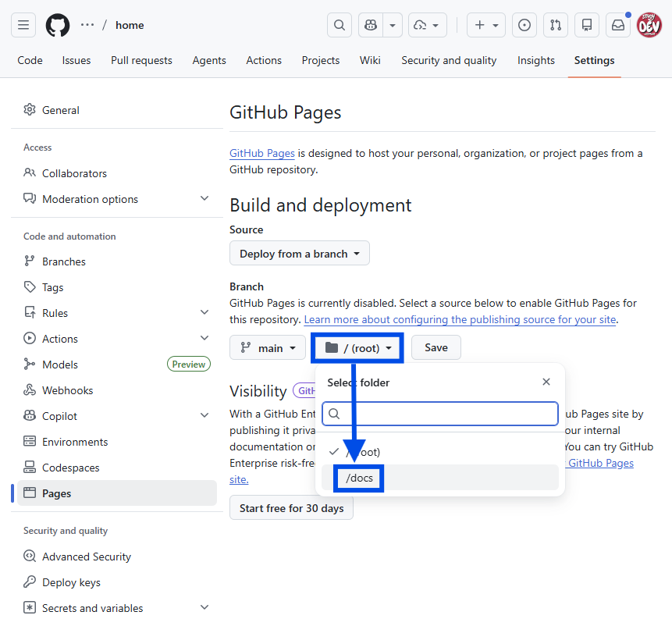
Task: Open Deploy from a branch dropdown
Action: tap(300, 254)
